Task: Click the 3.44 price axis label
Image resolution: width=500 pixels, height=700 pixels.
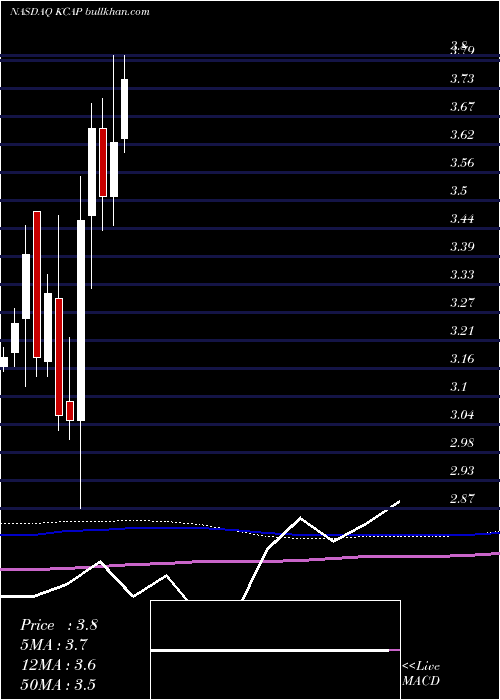Action: (462, 219)
